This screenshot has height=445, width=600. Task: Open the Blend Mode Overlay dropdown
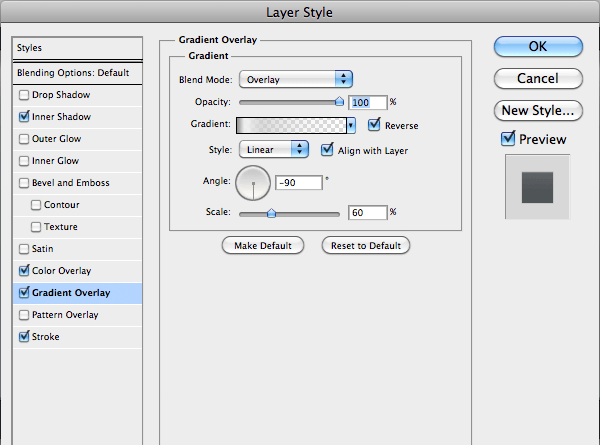point(295,79)
